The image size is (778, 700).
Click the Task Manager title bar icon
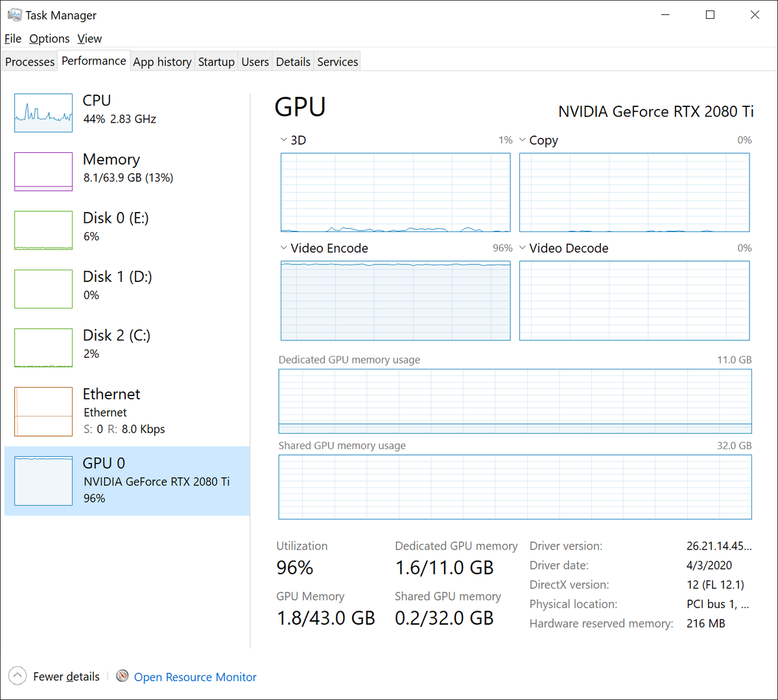[14, 15]
